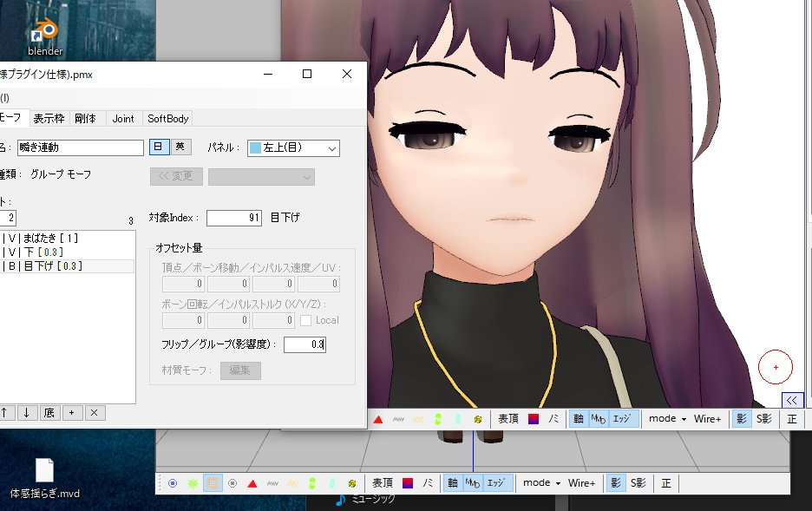812x511 pixels.
Task: Click the blue panel color square beside 左上(目)
Action: click(x=255, y=148)
